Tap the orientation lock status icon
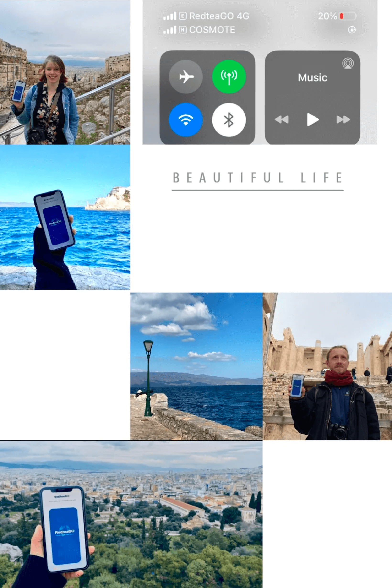Image resolution: width=392 pixels, height=588 pixels. click(x=352, y=29)
